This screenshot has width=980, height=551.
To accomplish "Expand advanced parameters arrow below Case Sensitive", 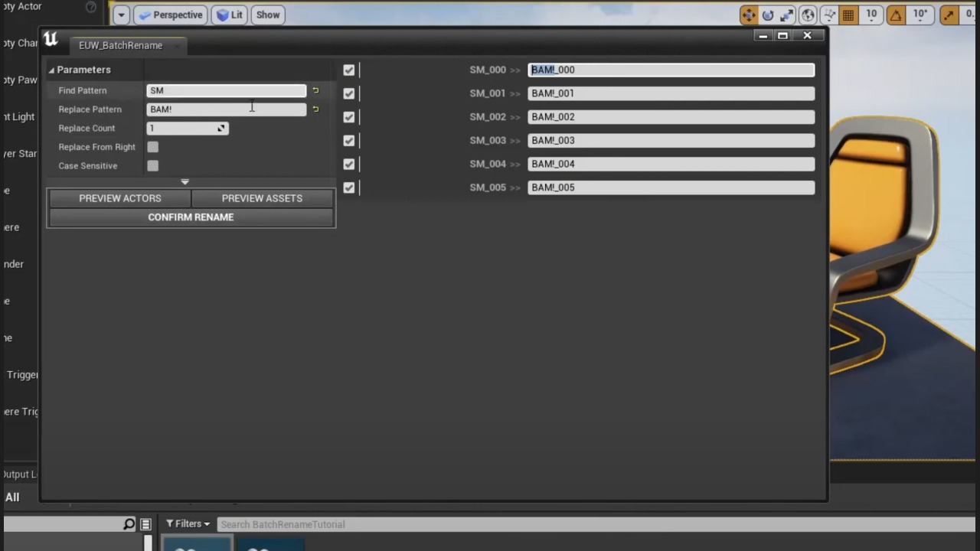I will 185,182.
